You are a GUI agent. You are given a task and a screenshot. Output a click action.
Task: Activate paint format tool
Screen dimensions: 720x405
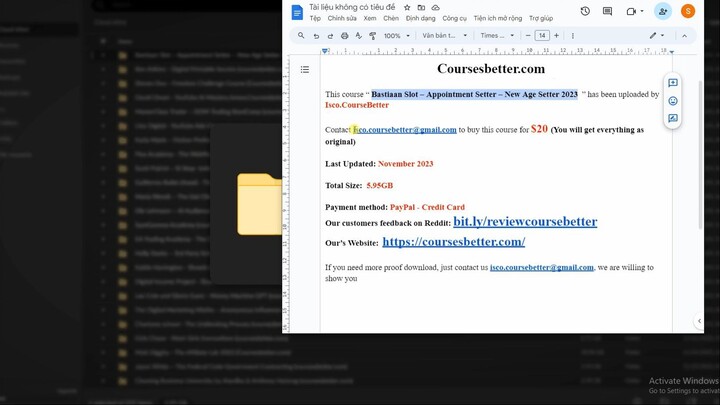pyautogui.click(x=372, y=35)
